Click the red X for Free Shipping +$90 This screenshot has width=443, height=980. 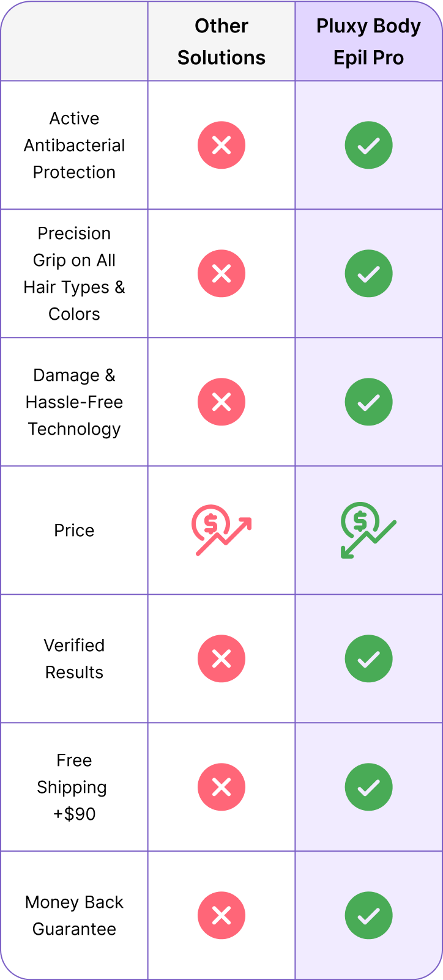click(x=221, y=787)
